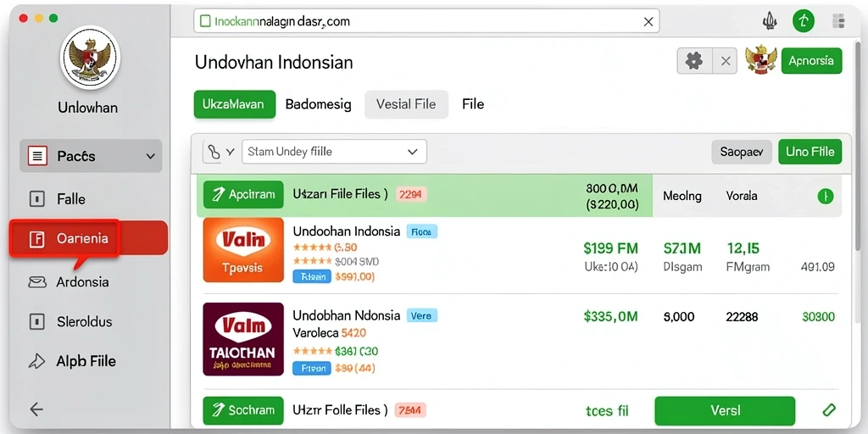Screen dimensions: 868x434
Task: Open the gear settings icon button
Action: click(x=694, y=60)
